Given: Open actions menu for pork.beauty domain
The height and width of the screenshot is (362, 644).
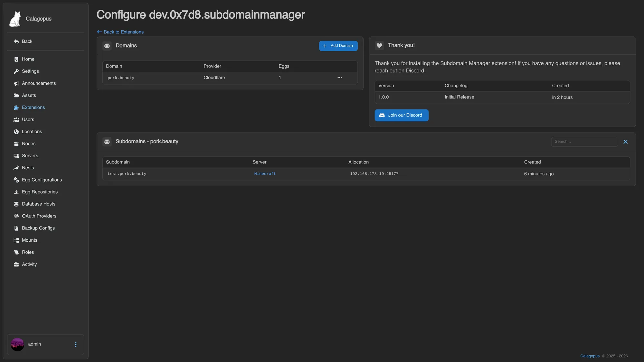Looking at the screenshot, I should 340,78.
